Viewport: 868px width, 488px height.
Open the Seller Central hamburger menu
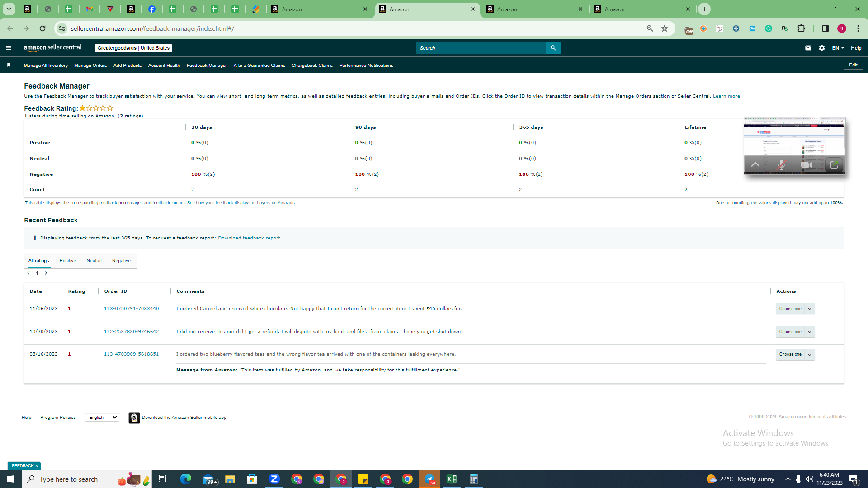tap(8, 48)
